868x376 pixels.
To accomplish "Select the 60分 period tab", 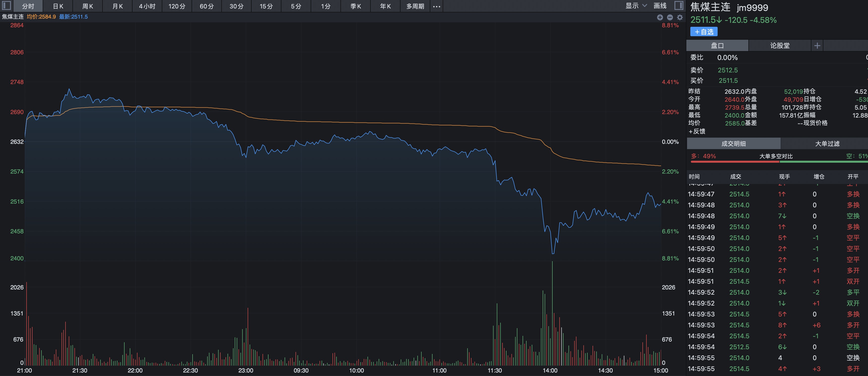I will 206,6.
